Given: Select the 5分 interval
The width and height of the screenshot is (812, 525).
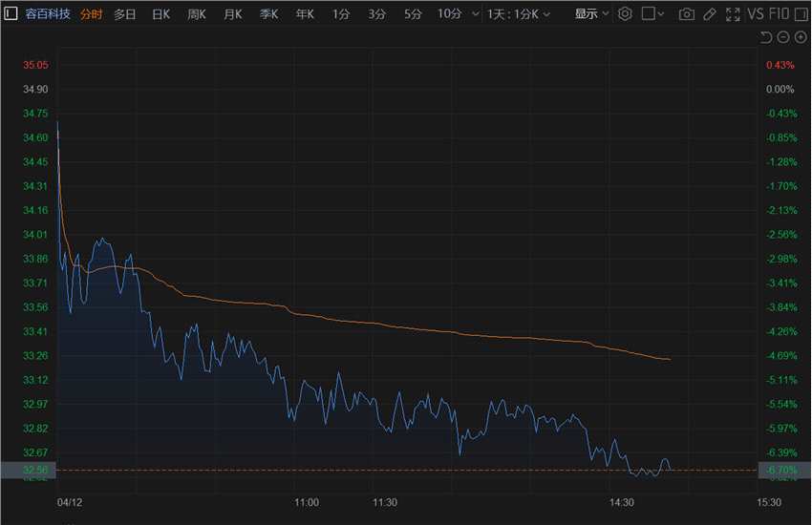Looking at the screenshot, I should [x=413, y=14].
